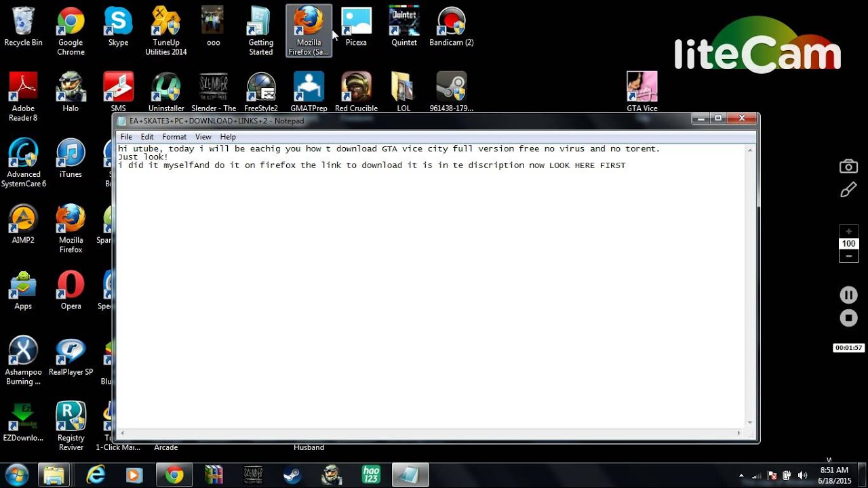The height and width of the screenshot is (488, 868).
Task: Open Notepad's Help menu
Action: [x=228, y=137]
